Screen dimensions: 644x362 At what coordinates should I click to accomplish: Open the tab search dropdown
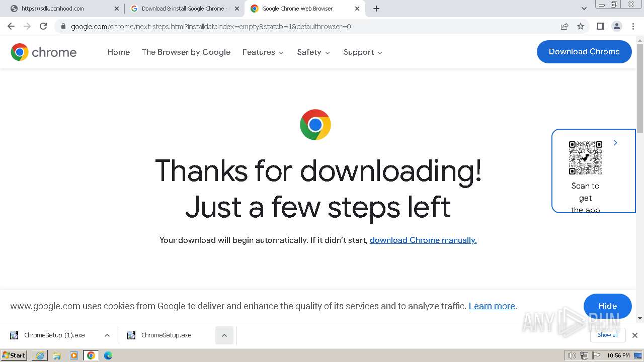click(x=584, y=9)
